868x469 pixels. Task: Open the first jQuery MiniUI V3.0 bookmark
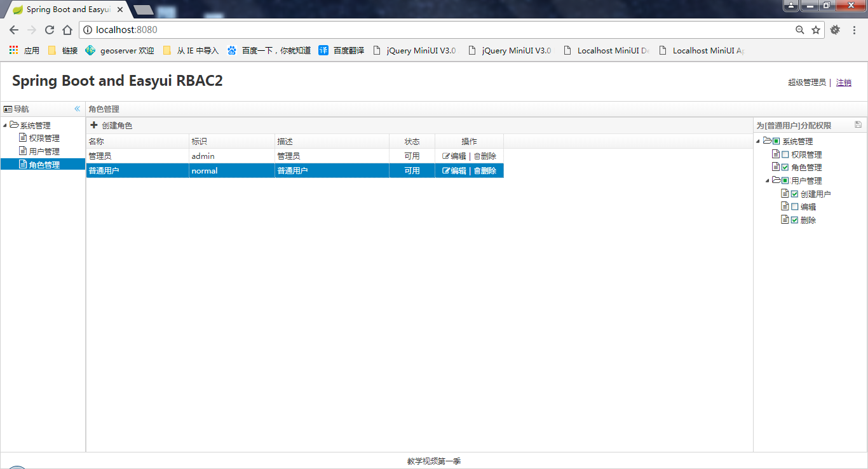pyautogui.click(x=415, y=50)
